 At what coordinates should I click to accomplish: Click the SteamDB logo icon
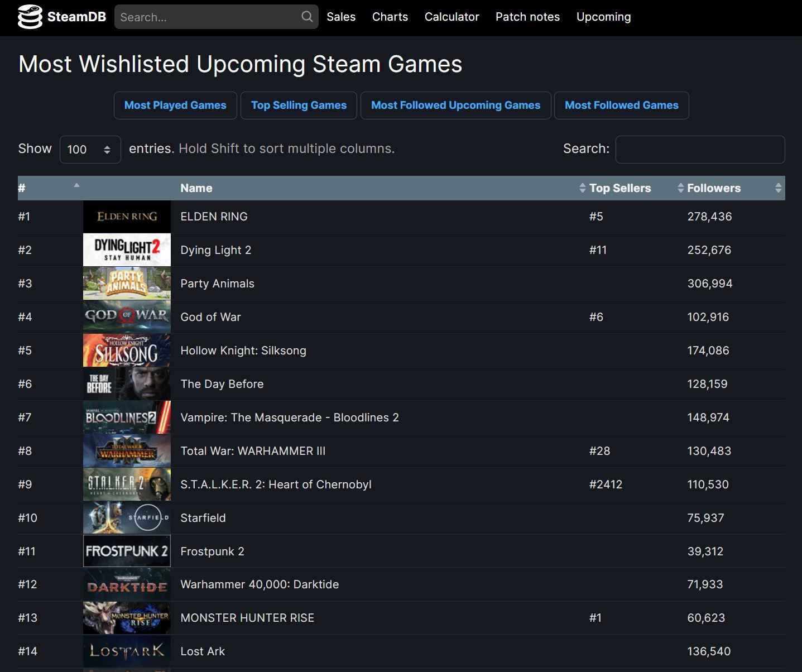pyautogui.click(x=30, y=17)
